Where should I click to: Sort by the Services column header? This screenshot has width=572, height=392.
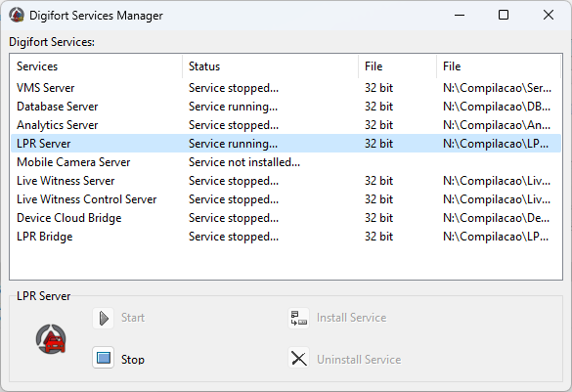[96, 66]
